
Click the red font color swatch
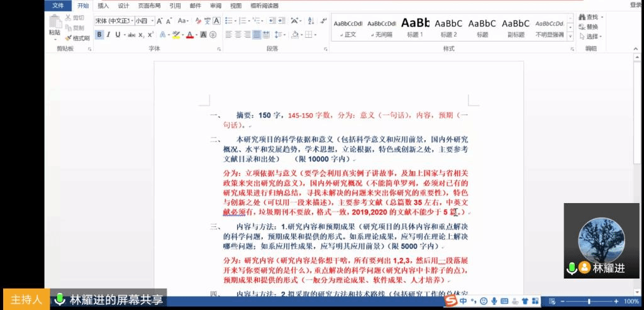[190, 35]
